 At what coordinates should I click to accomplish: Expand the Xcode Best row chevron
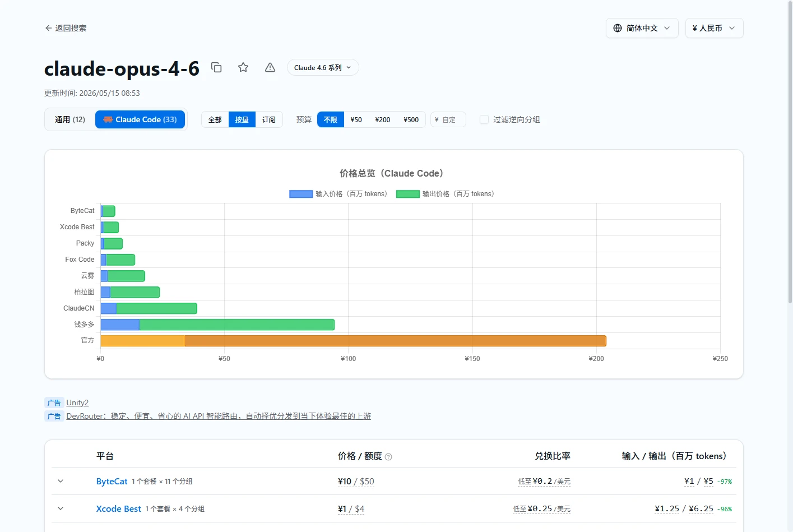[61, 508]
